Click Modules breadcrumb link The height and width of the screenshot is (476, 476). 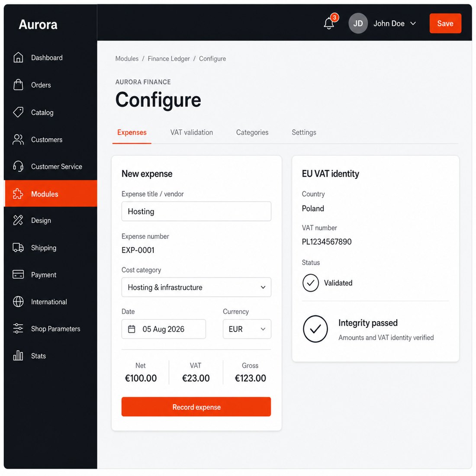(x=127, y=58)
